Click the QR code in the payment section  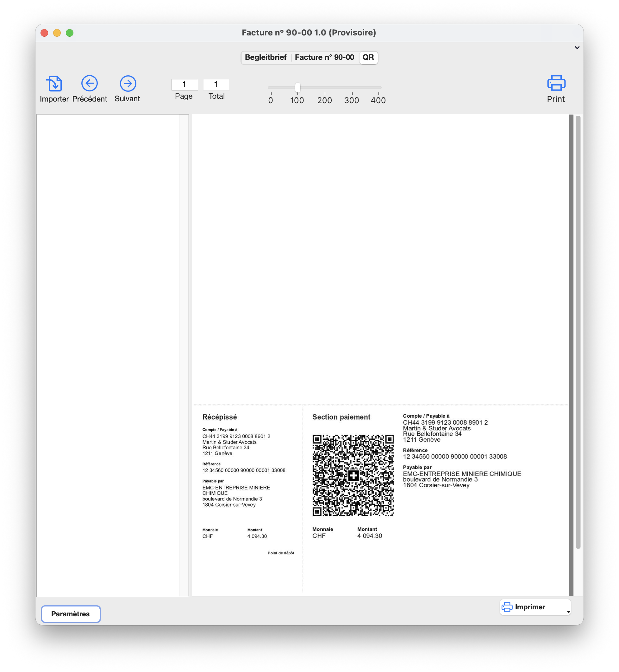pos(353,475)
